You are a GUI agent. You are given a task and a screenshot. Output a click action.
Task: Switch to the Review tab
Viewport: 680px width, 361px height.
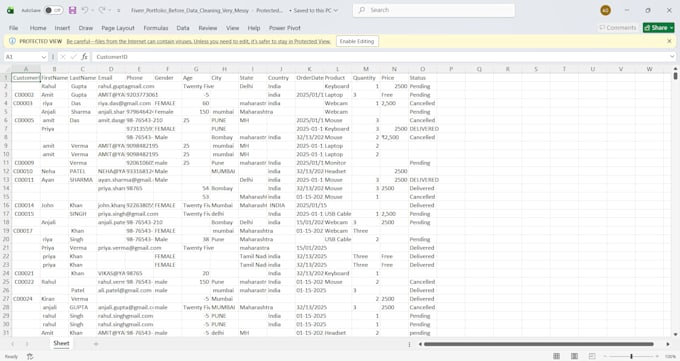coord(208,28)
